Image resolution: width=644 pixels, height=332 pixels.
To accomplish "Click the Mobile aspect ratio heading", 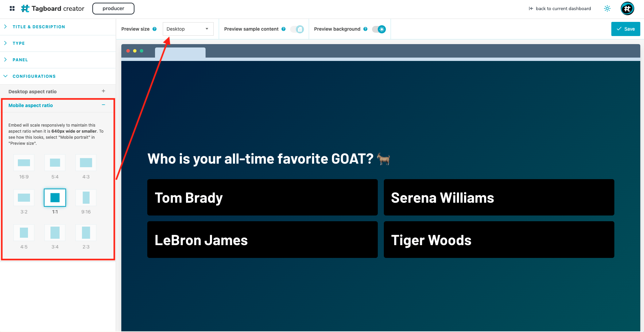I will (31, 105).
